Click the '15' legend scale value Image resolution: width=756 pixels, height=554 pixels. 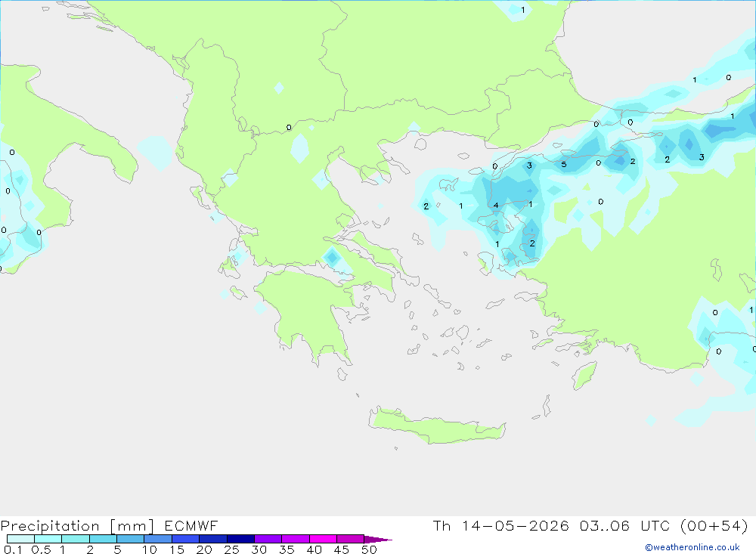177,549
